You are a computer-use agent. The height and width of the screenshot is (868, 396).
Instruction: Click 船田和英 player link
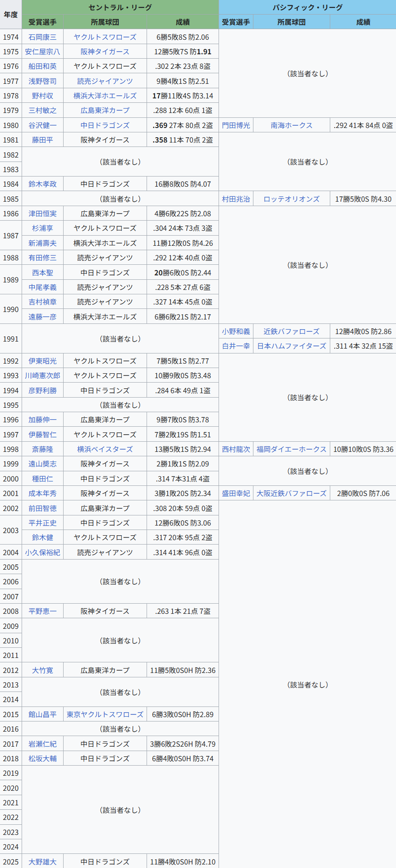pyautogui.click(x=42, y=66)
